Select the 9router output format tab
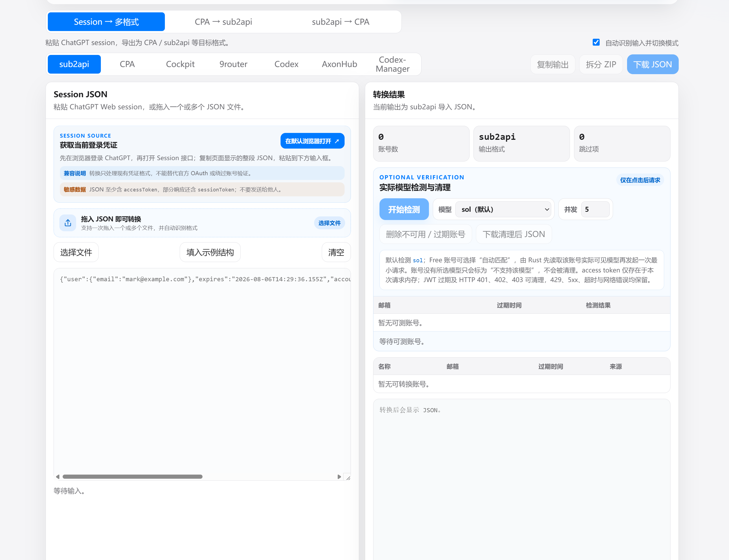Viewport: 729px width, 560px height. point(233,64)
